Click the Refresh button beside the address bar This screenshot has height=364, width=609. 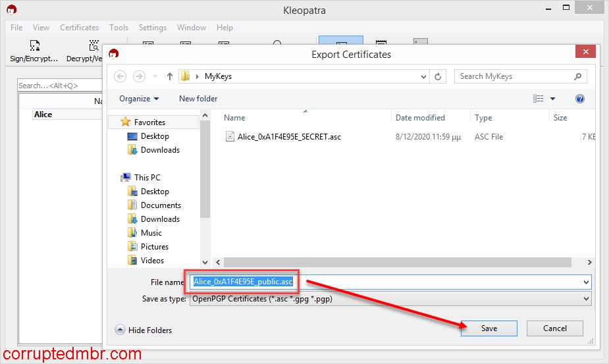[439, 76]
